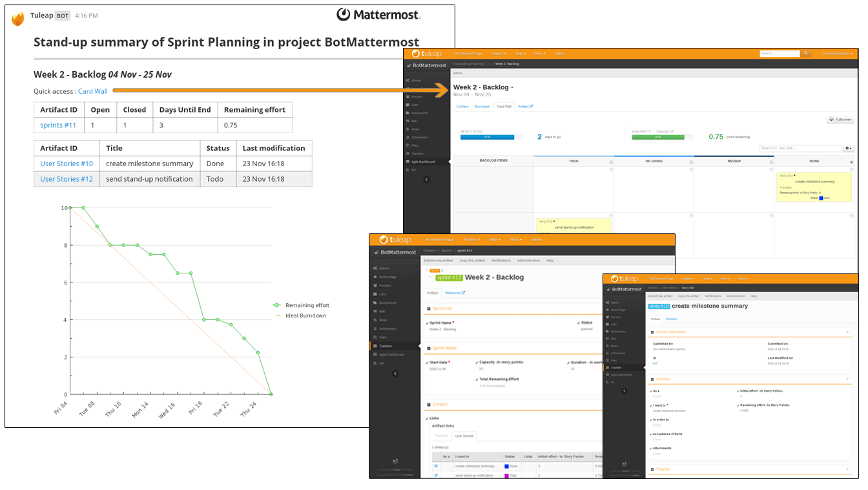Click the card wall search filter field
868x490 pixels.
click(800, 149)
